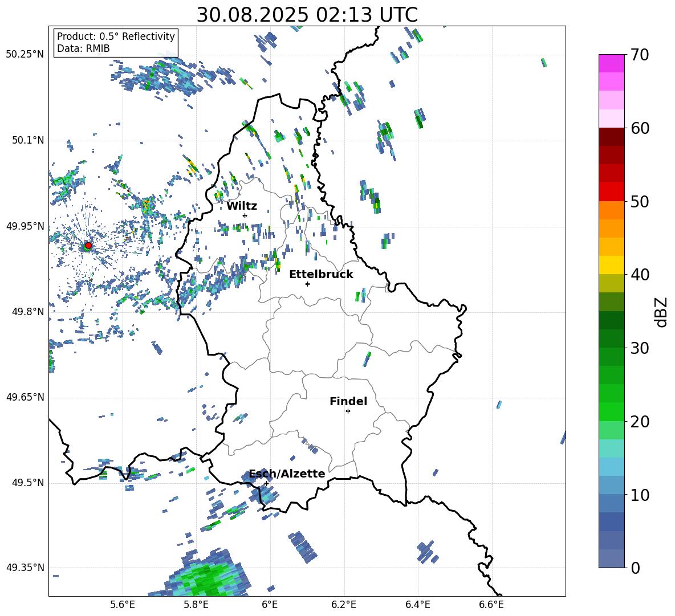Click the 'Product: 0.5° Reflectivity' legend text
This screenshot has height=616, width=675.
coord(116,36)
